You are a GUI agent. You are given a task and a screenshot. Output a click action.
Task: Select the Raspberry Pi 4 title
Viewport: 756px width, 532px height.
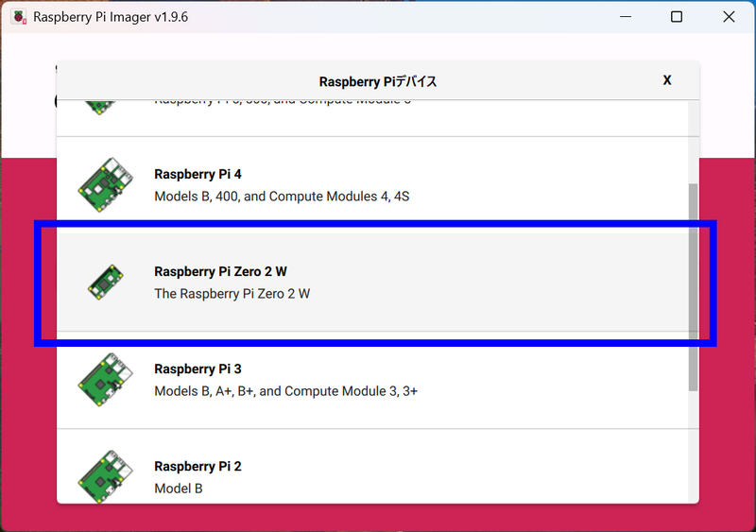[198, 174]
